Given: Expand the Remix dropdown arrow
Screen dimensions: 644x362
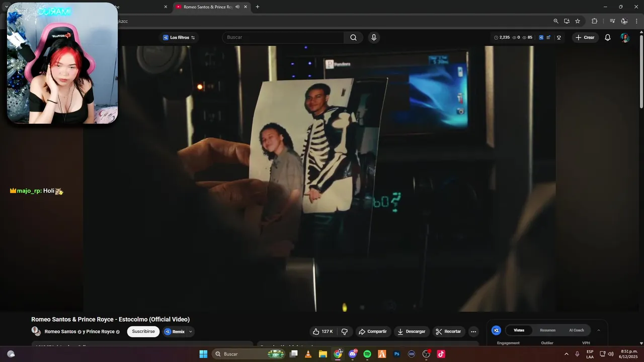Looking at the screenshot, I should point(190,332).
